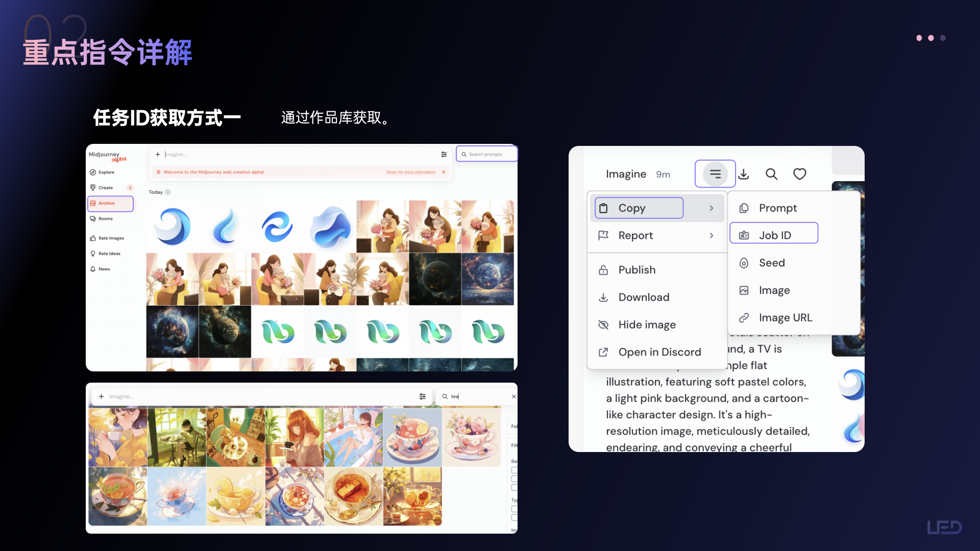Select Hide image menu entry

point(647,325)
